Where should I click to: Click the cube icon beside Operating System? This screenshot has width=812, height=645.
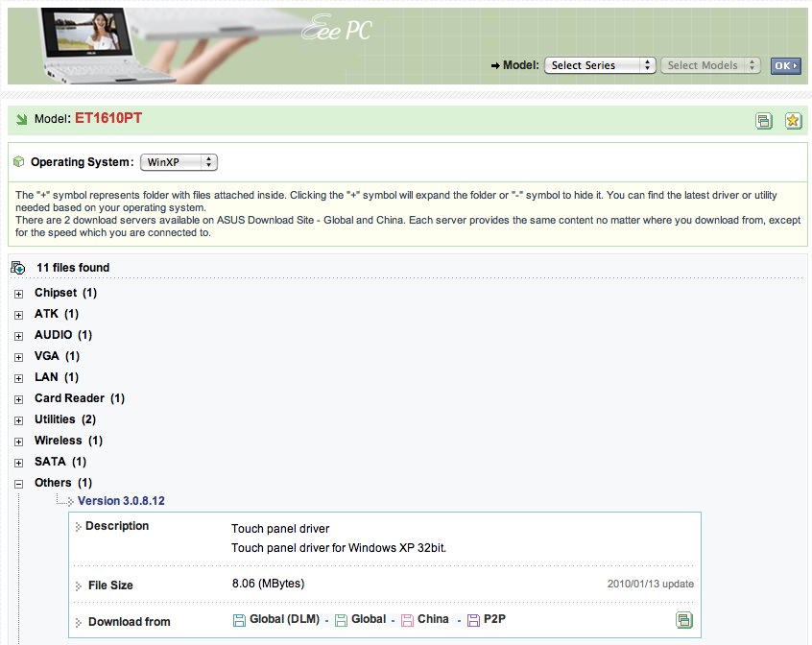coord(18,161)
